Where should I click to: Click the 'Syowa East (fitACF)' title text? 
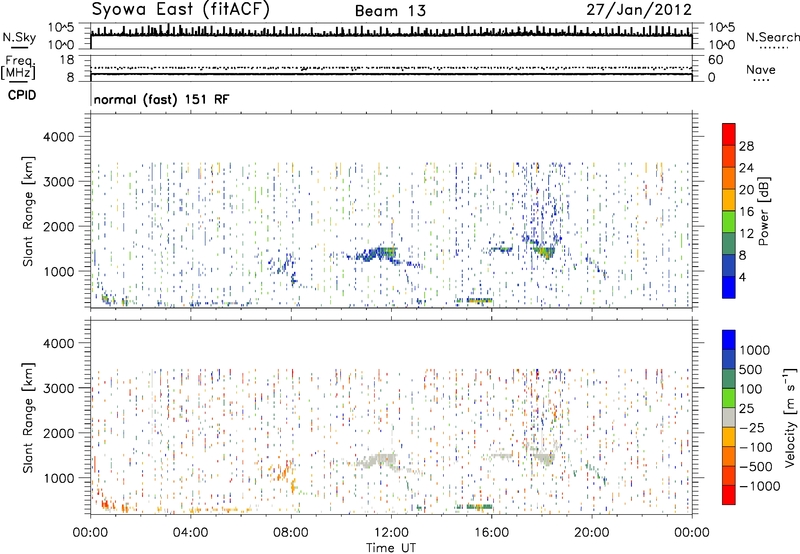180,9
